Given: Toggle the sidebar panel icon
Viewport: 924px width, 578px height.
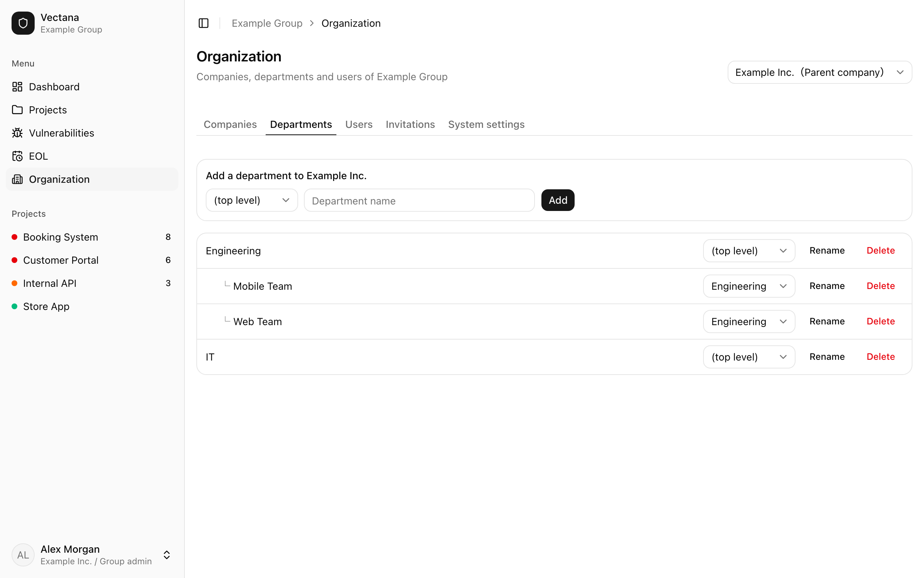Looking at the screenshot, I should click(204, 23).
